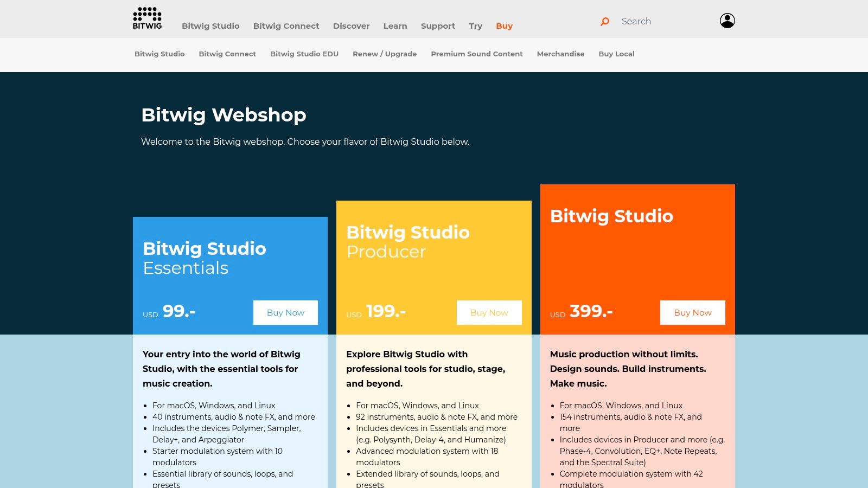This screenshot has width=868, height=488.
Task: Click the USD 399.- price
Action: (582, 311)
